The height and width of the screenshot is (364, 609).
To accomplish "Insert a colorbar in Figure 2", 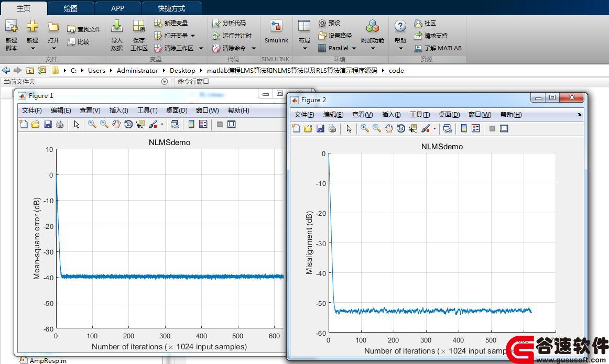I will tap(464, 128).
